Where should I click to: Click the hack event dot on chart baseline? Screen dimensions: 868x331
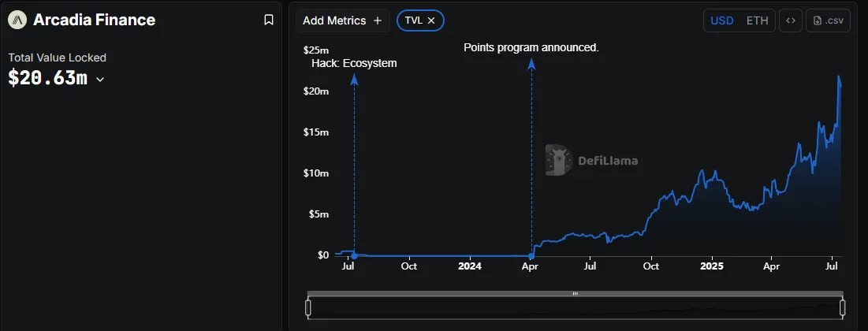[x=354, y=255]
